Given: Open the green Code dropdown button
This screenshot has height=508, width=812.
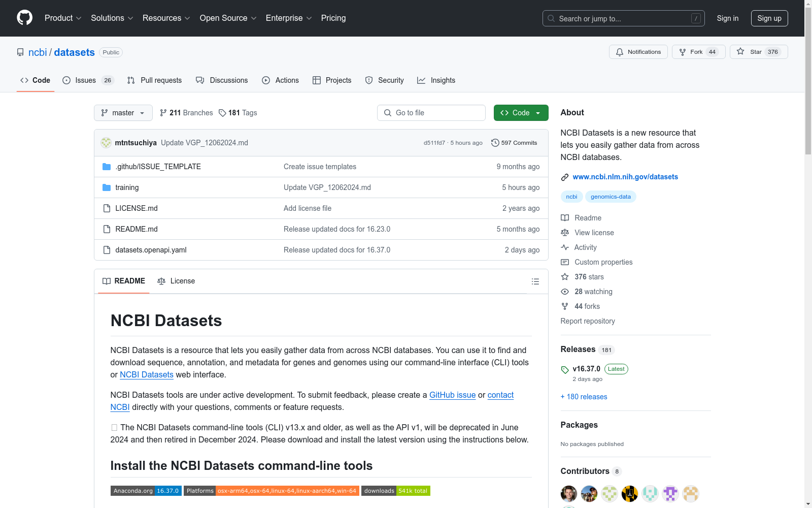Looking at the screenshot, I should click(521, 113).
